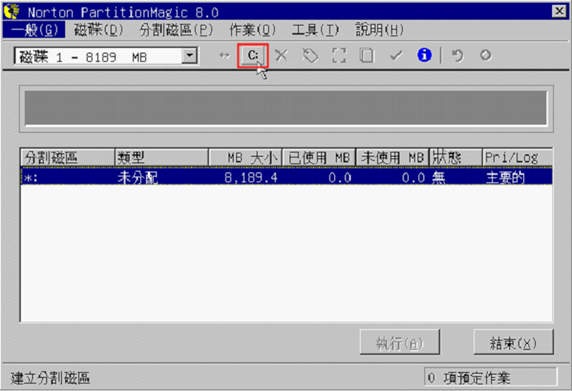Viewport: 572px width, 391px height.
Task: Click the 結束(X) button
Action: (x=513, y=342)
